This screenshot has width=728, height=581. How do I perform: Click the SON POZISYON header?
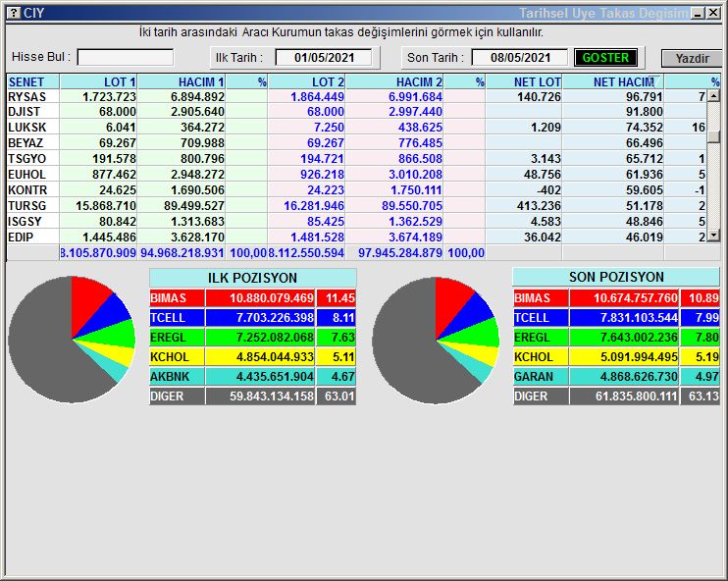(x=616, y=277)
